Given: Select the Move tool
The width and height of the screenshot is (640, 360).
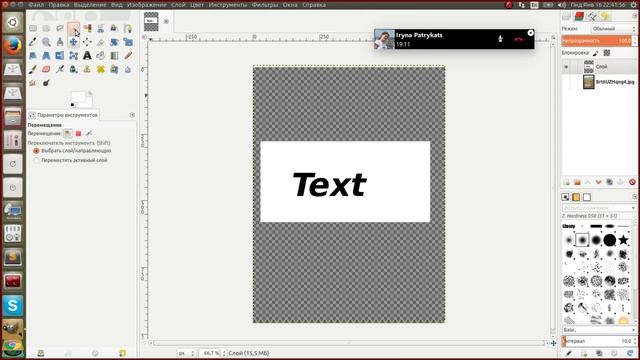Looking at the screenshot, I should pos(73,42).
